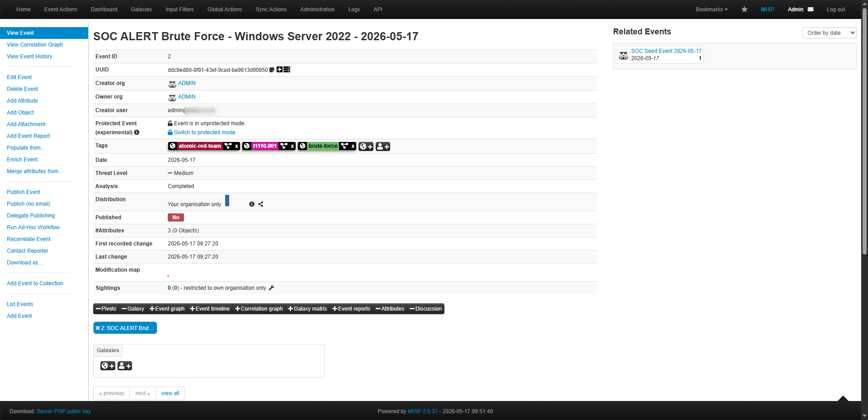Add a local galaxy in Galaxies box
Viewport: 868px width, 420px height.
click(125, 366)
